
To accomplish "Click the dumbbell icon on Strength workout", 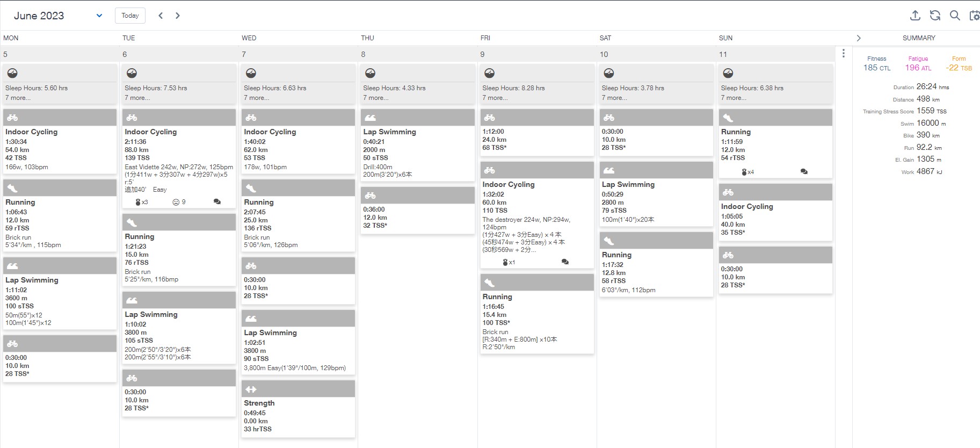I will [x=251, y=389].
